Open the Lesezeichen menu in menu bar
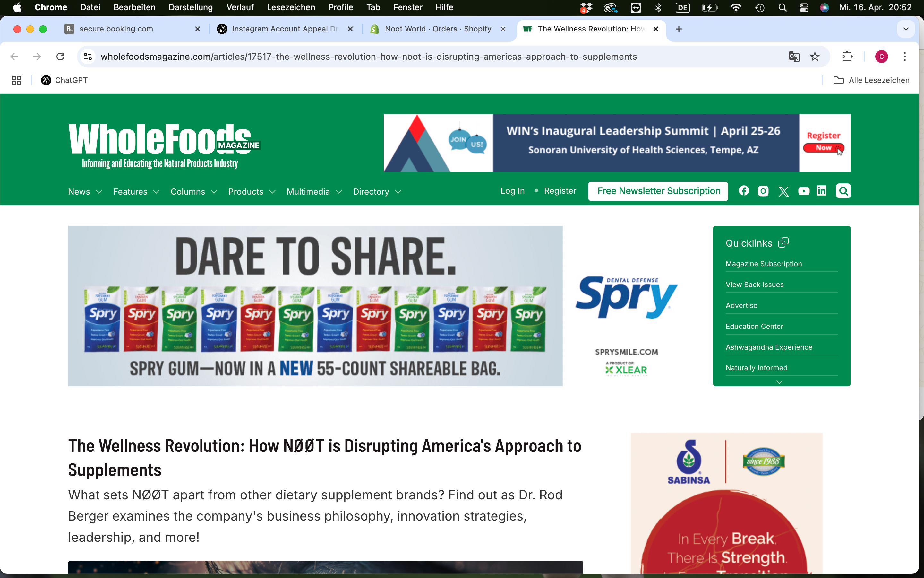924x578 pixels. pyautogui.click(x=291, y=8)
